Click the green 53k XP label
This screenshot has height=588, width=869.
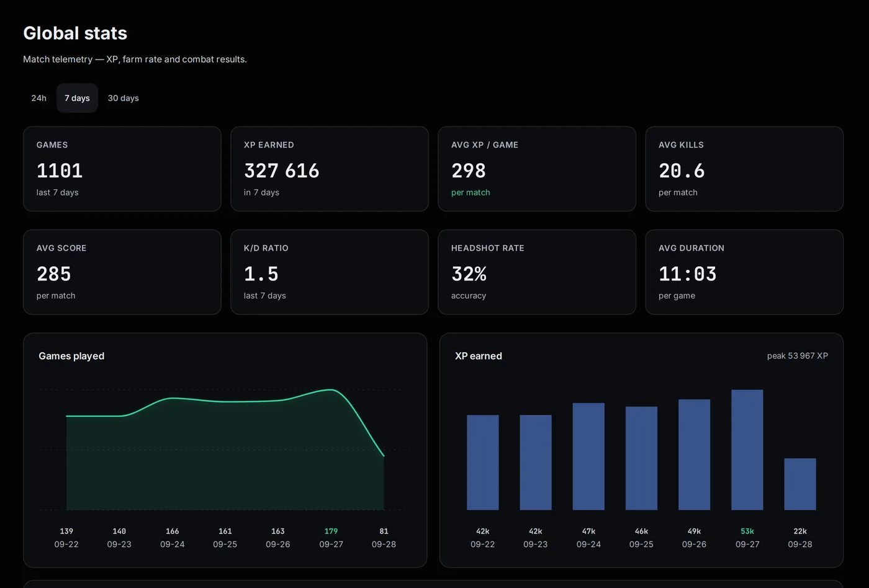(x=747, y=531)
